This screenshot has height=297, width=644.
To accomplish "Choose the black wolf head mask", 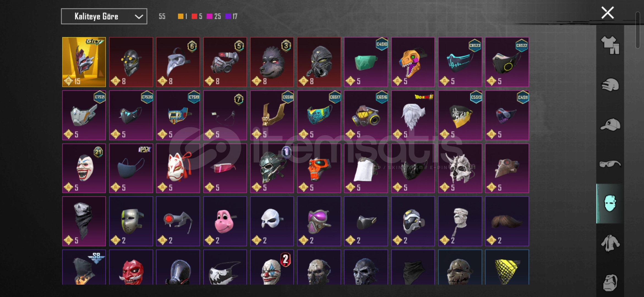I will (272, 62).
